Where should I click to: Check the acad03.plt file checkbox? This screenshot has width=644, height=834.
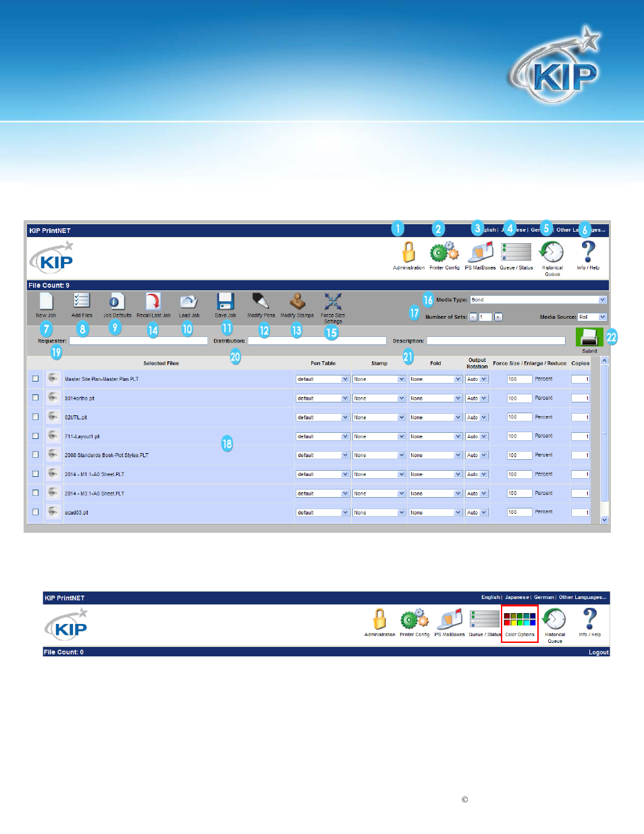[x=36, y=512]
